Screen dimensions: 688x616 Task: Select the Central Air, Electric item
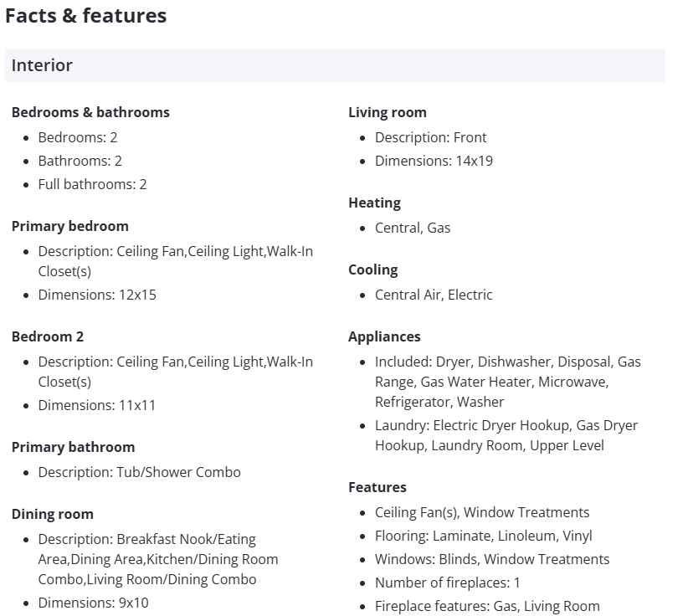434,295
